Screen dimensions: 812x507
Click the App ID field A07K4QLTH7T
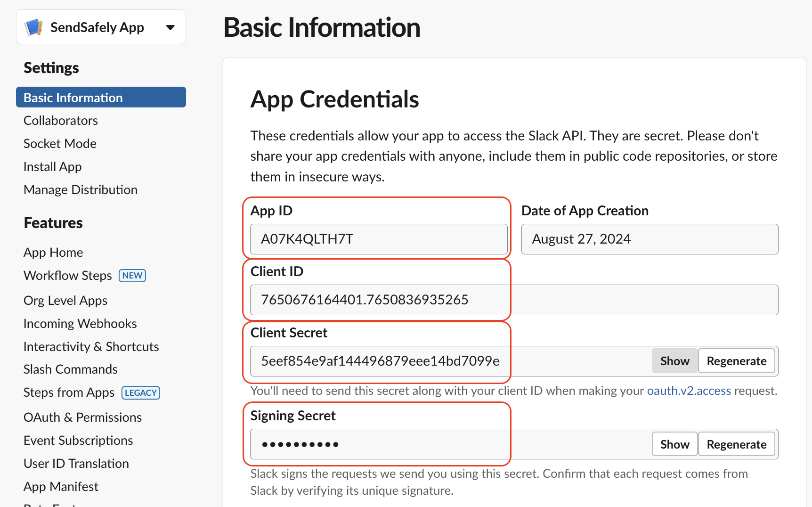point(379,239)
